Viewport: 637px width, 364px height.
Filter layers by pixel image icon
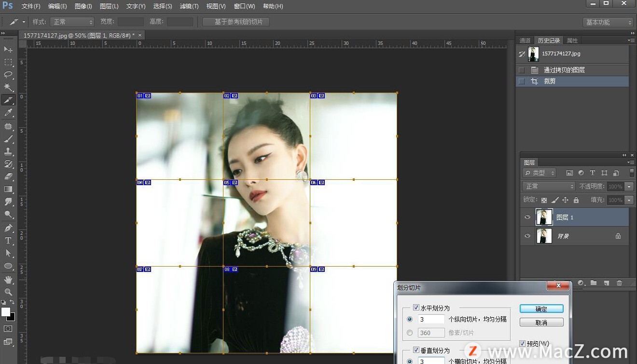pos(569,173)
